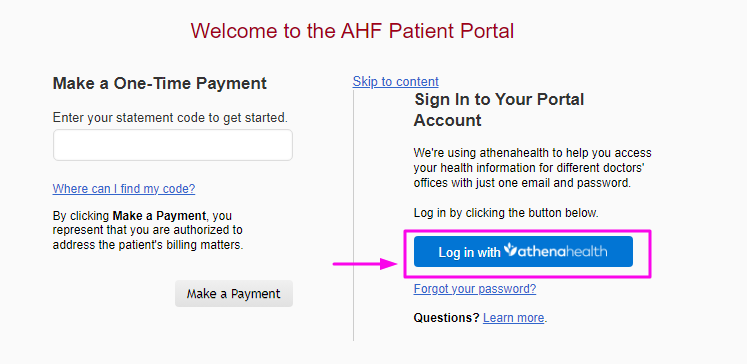Image resolution: width=747 pixels, height=364 pixels.
Task: Click the athenahealth description paragraph
Action: 532,168
